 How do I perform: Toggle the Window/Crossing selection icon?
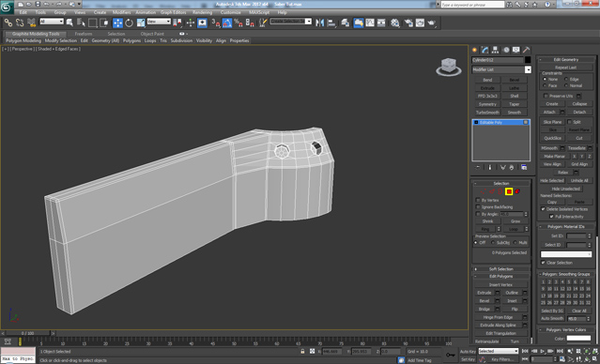click(x=104, y=23)
